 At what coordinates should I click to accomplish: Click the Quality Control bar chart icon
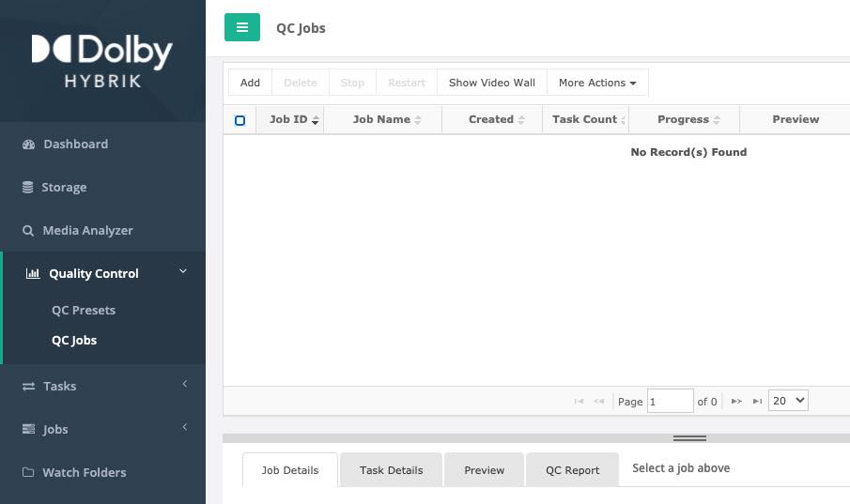click(x=33, y=273)
